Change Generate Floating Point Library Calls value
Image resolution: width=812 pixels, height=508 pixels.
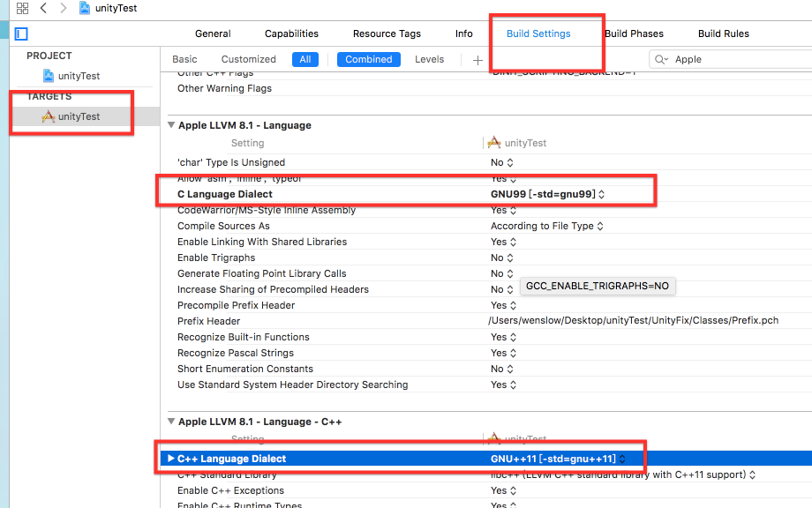[501, 273]
